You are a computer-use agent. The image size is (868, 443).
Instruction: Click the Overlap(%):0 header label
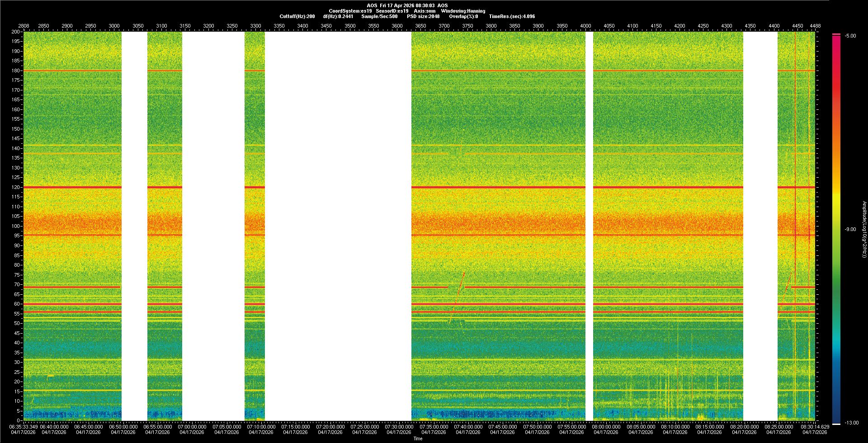(463, 16)
